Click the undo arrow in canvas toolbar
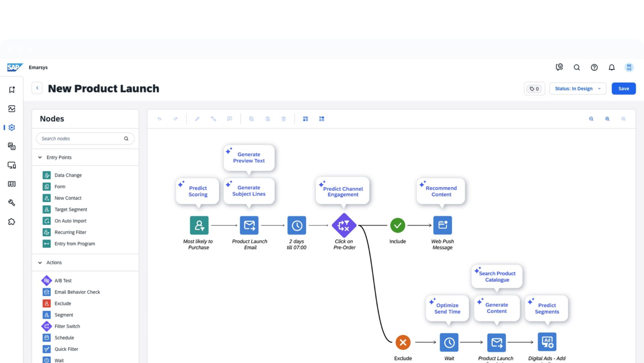Viewport: 644px width, 363px height. click(160, 119)
